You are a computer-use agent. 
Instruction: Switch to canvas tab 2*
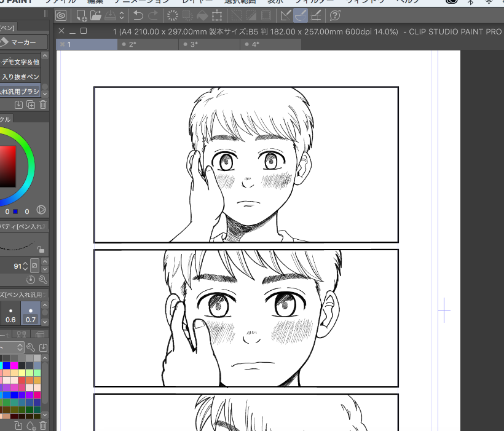point(148,44)
